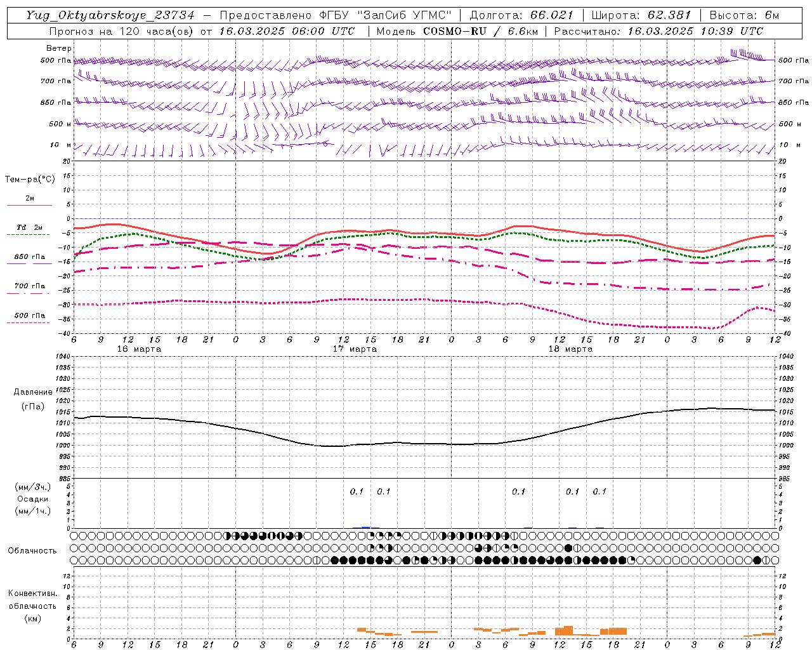Select the 17 марта date label
Screen dimensions: 812x650
[355, 348]
